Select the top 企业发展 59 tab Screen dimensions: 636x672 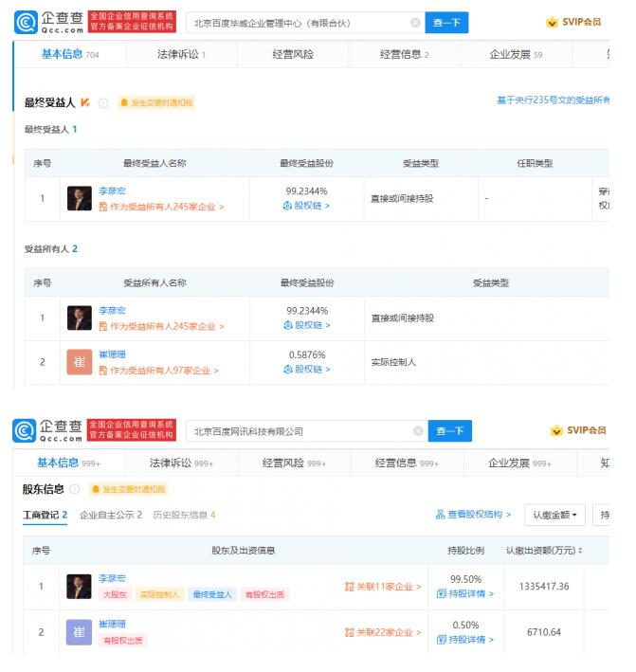[516, 54]
